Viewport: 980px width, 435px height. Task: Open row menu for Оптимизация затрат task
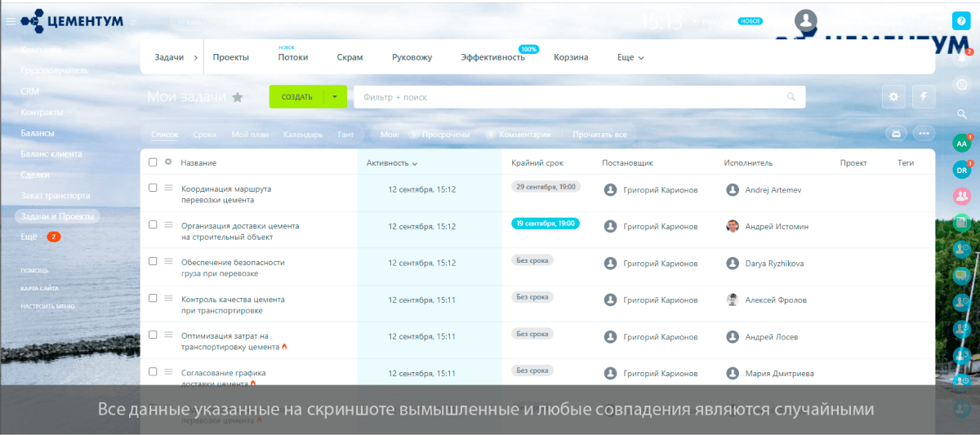point(168,335)
